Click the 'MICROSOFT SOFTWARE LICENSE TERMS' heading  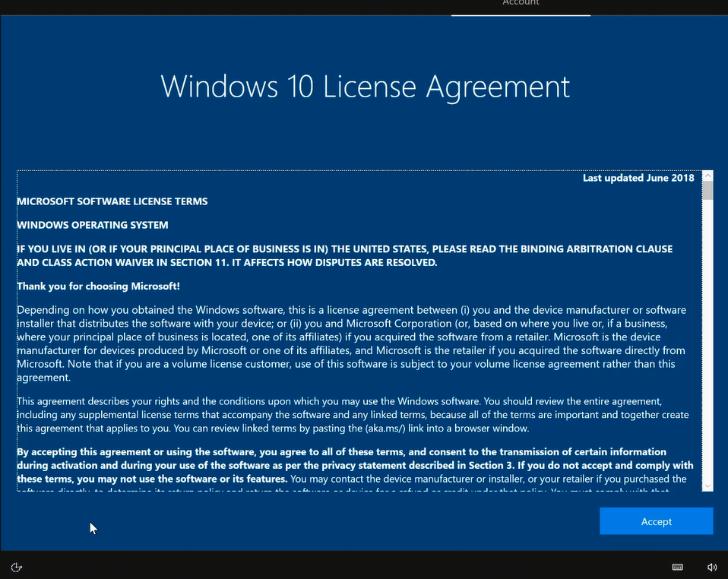(x=112, y=201)
